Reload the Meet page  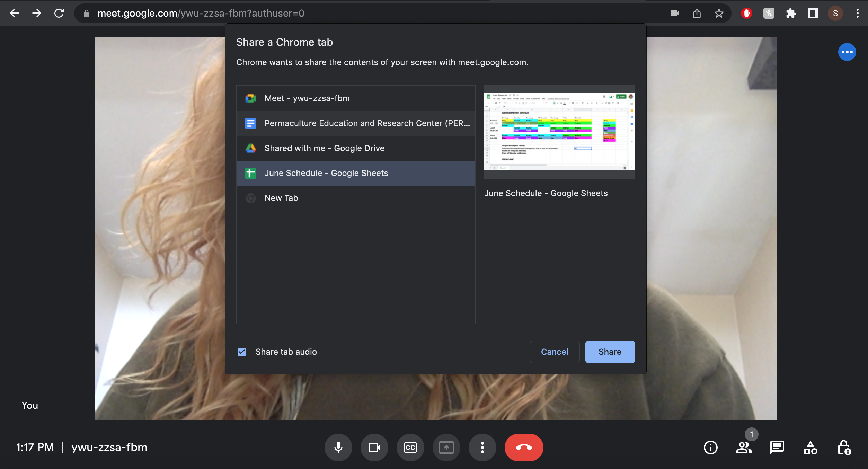coord(59,13)
